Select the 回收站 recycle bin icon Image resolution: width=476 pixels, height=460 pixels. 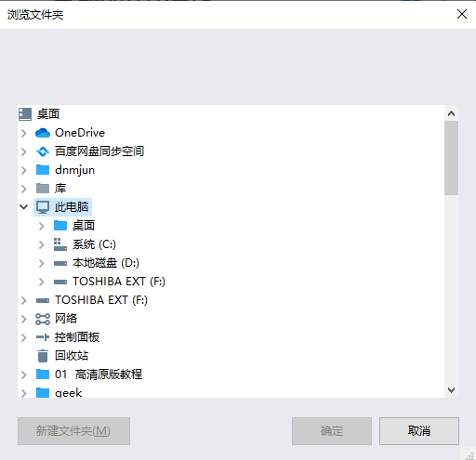click(x=43, y=356)
